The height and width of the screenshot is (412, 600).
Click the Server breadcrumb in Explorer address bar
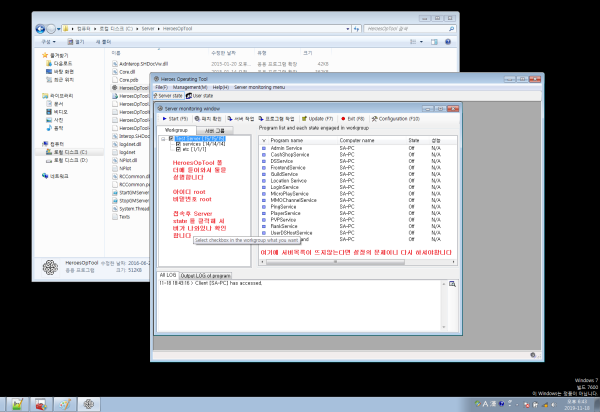point(148,29)
